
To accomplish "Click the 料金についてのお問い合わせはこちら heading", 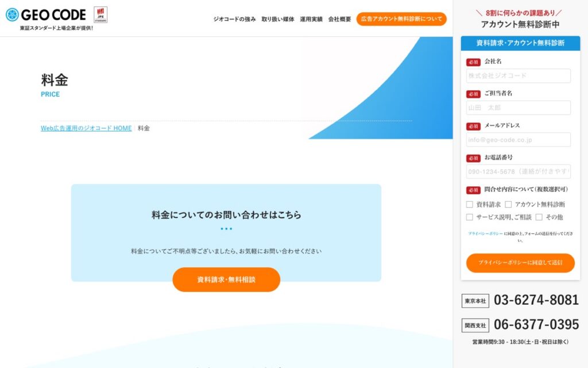I will click(226, 215).
